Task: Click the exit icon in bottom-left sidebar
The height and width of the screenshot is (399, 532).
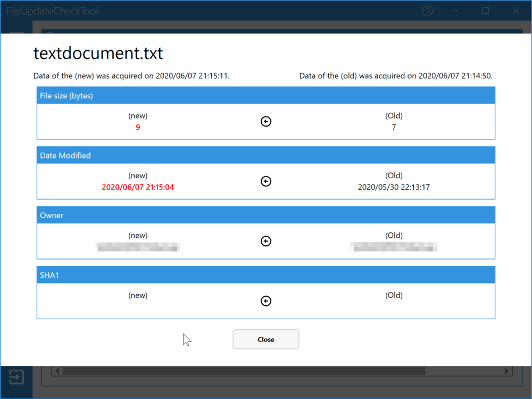Action: (16, 377)
